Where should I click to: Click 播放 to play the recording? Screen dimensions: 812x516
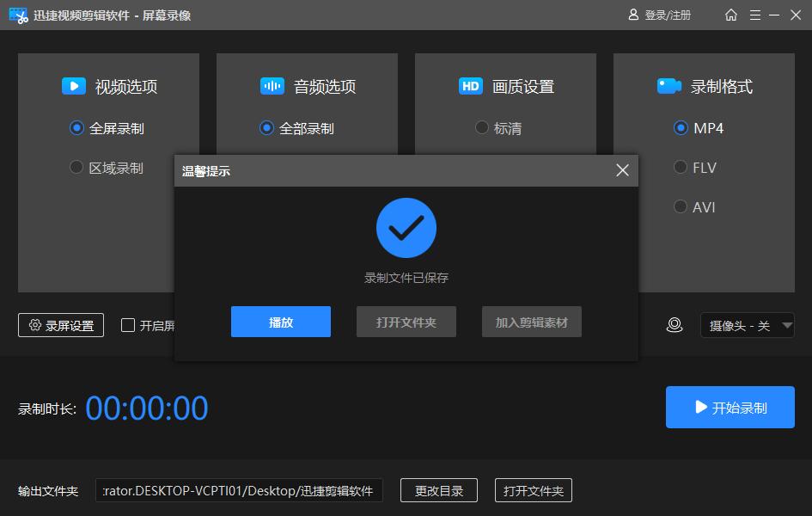280,321
